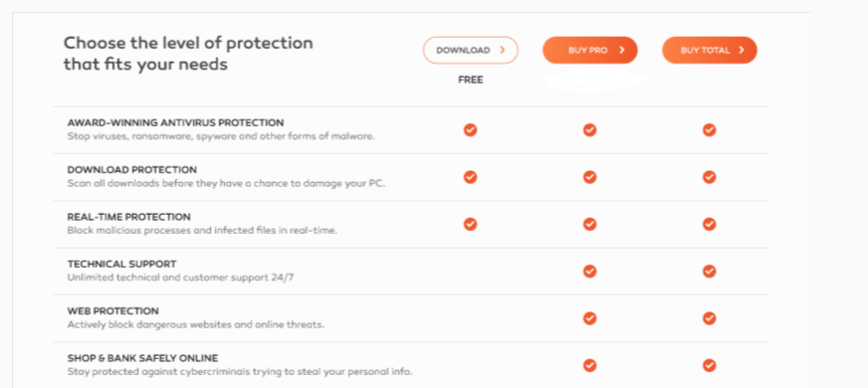This screenshot has height=388, width=868.
Task: Click the DOWNLOAD button for the free version
Action: [x=471, y=51]
